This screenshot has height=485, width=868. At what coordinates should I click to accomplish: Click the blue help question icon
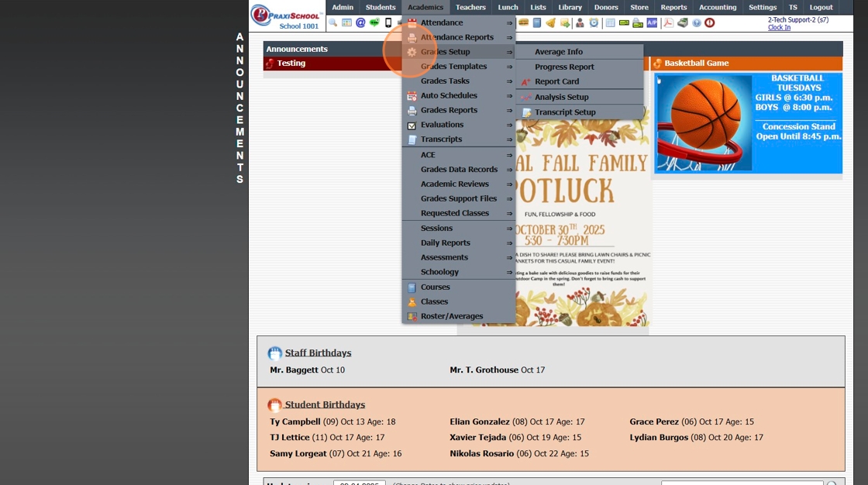[697, 22]
